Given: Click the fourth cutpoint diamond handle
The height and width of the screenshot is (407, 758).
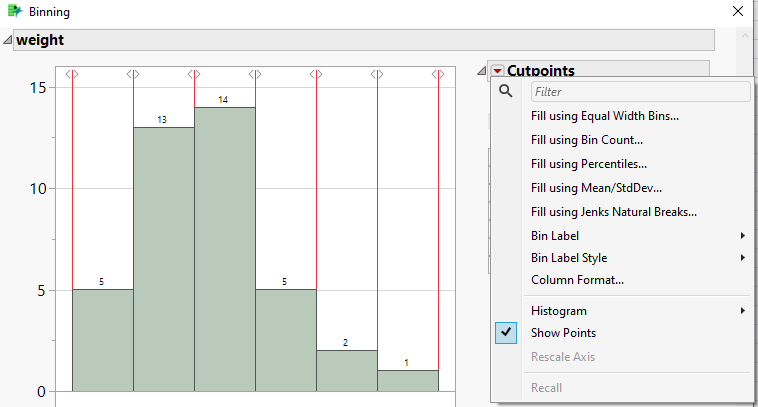Looking at the screenshot, I should click(x=255, y=75).
